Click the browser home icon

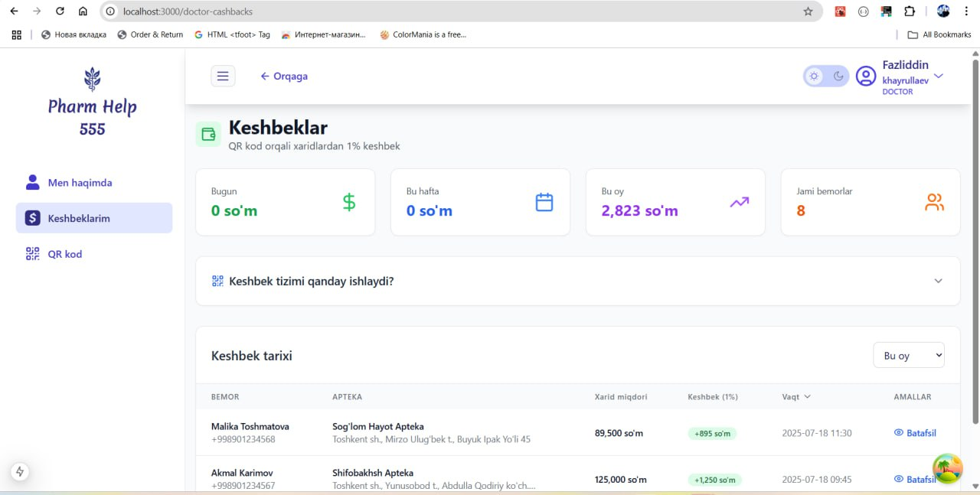pos(83,11)
